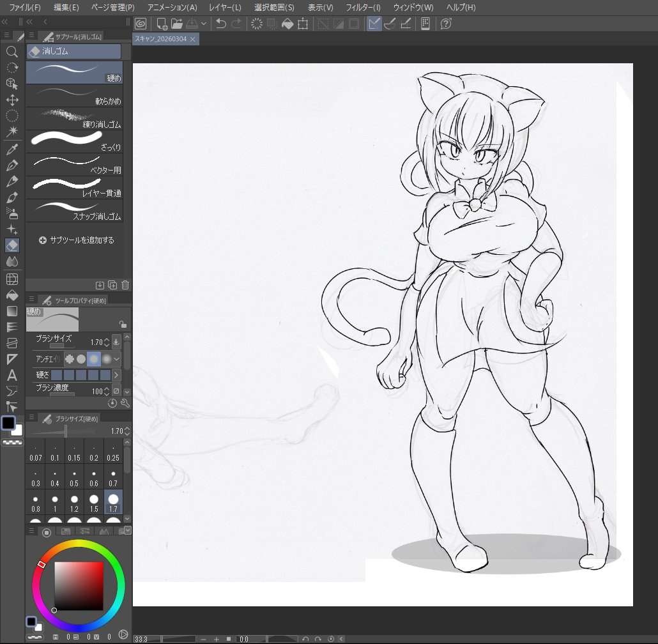Toggle the tool property lock icon
The width and height of the screenshot is (658, 644).
click(123, 324)
